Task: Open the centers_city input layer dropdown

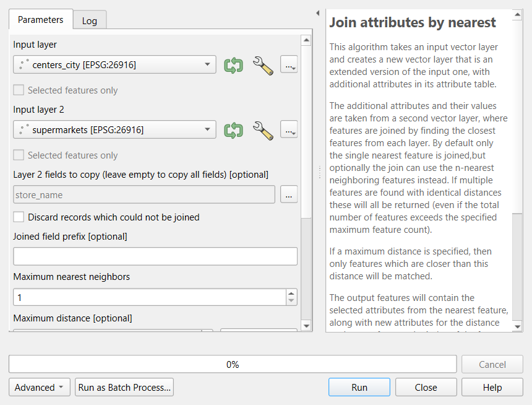Action: pyautogui.click(x=114, y=64)
